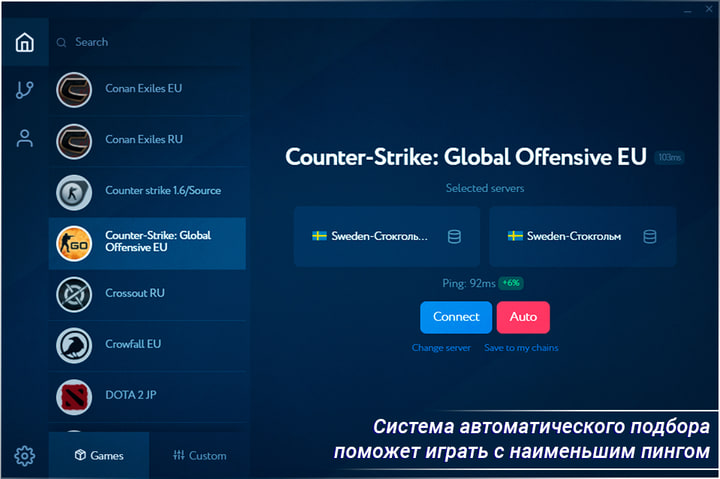The width and height of the screenshot is (720, 479).
Task: Click Save to my chains link
Action: pos(521,348)
